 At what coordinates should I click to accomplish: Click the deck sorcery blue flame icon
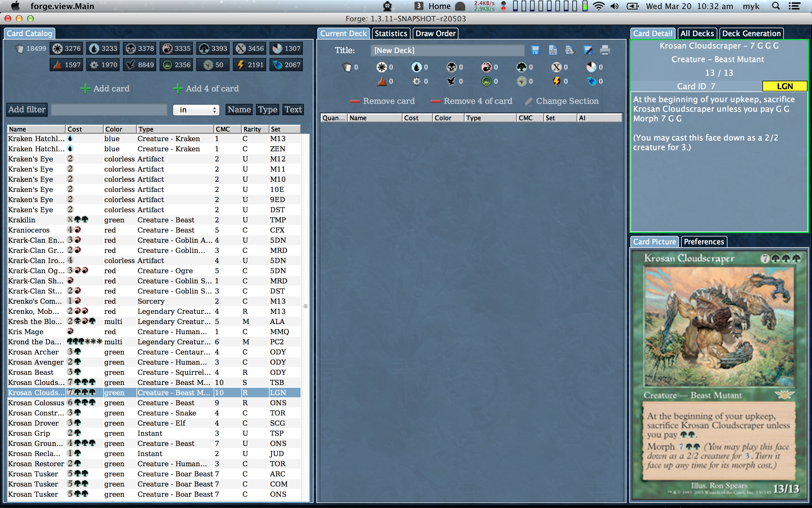click(591, 81)
